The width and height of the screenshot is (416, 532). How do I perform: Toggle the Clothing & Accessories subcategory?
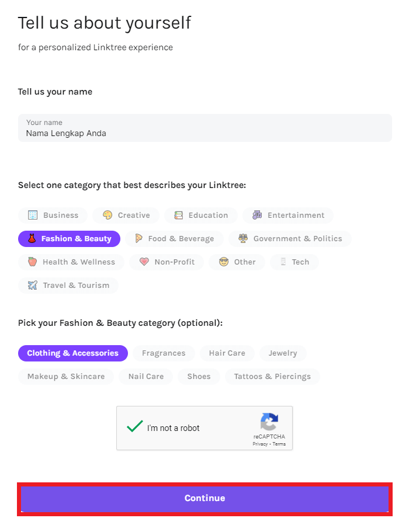tap(73, 353)
